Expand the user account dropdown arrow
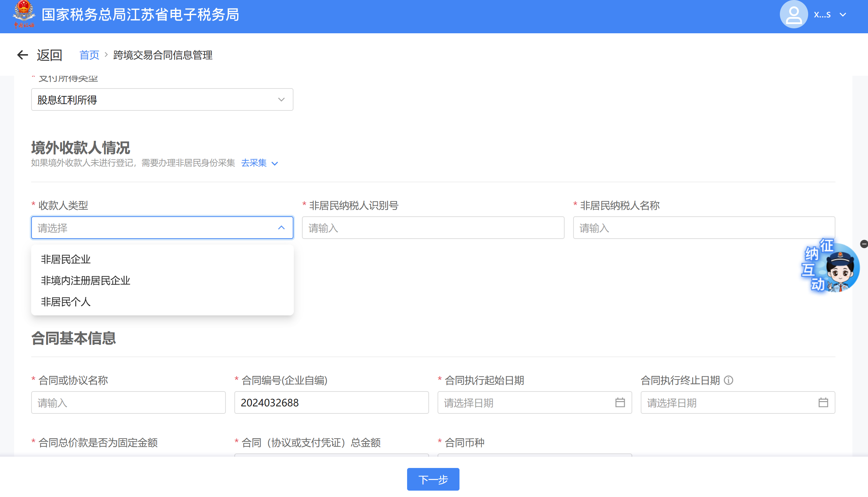Screen dimensions: 868x497 coord(843,15)
